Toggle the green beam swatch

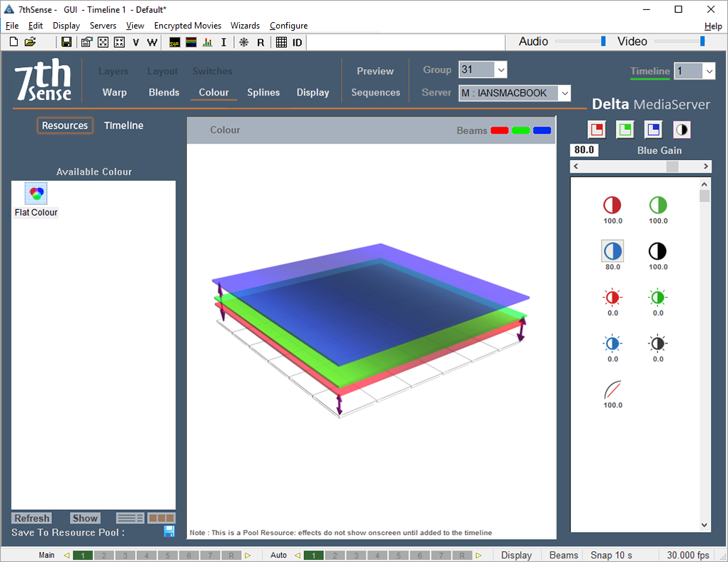tap(521, 131)
